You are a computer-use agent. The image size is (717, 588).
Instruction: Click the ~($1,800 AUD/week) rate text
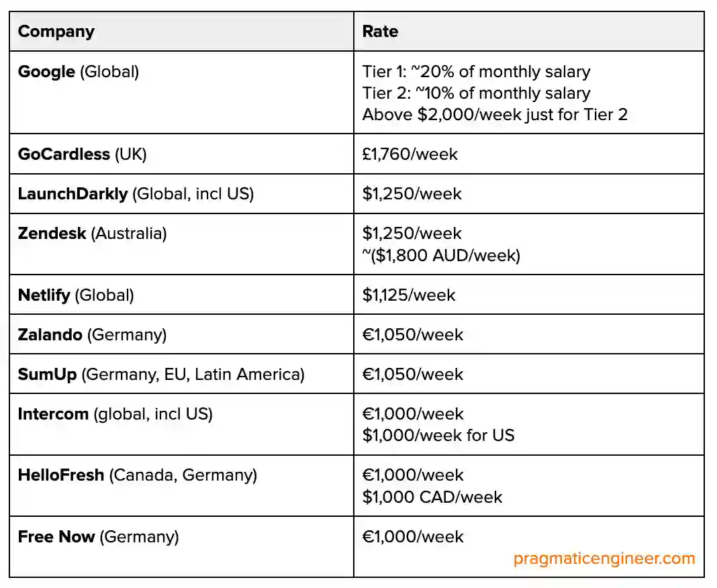[x=441, y=255]
